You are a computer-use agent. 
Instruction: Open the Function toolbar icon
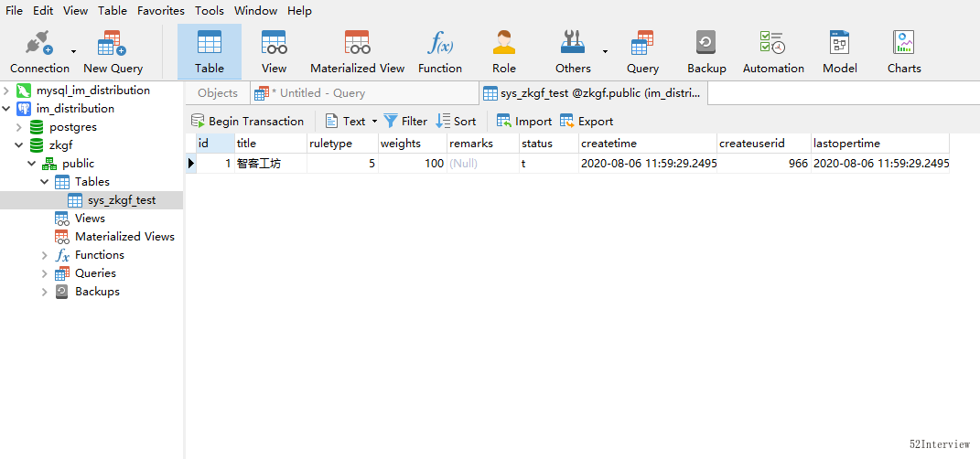point(440,52)
